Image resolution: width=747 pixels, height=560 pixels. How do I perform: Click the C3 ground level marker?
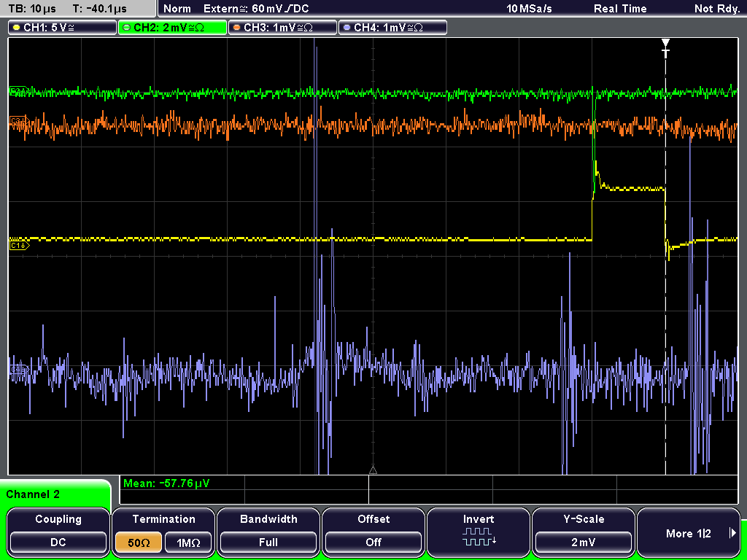[19, 122]
